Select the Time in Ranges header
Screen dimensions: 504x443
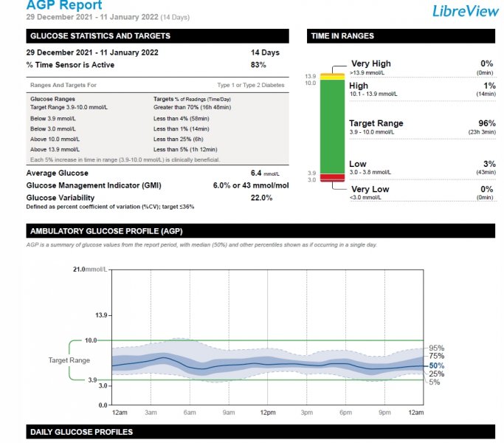[342, 35]
